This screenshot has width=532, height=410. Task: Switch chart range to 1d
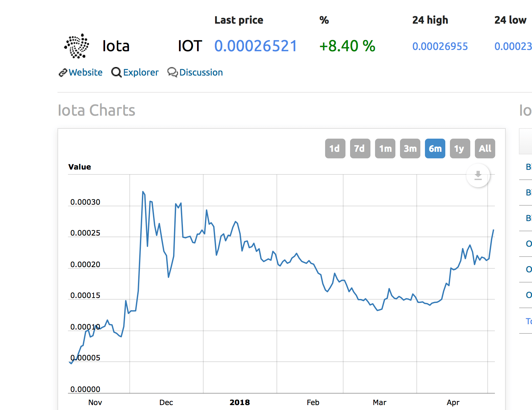335,148
